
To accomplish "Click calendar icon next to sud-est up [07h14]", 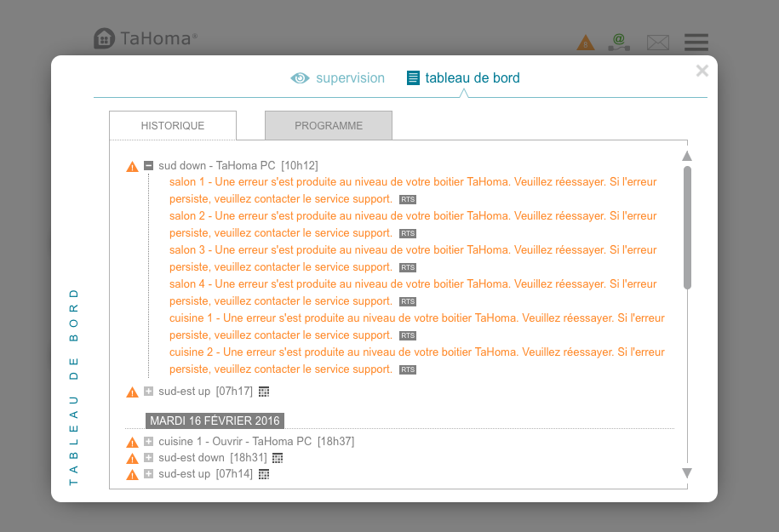I will (x=264, y=474).
